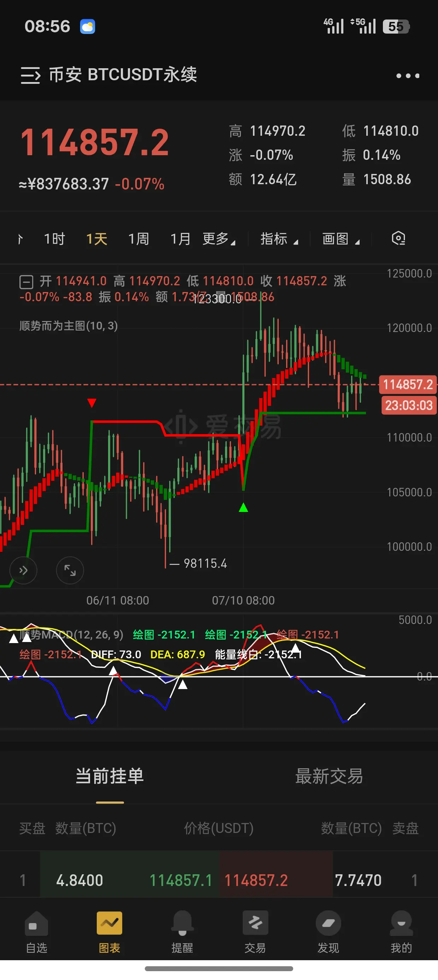438x980 pixels.
Task: Tap the red down-triangle sell signal marker
Action: pyautogui.click(x=91, y=403)
